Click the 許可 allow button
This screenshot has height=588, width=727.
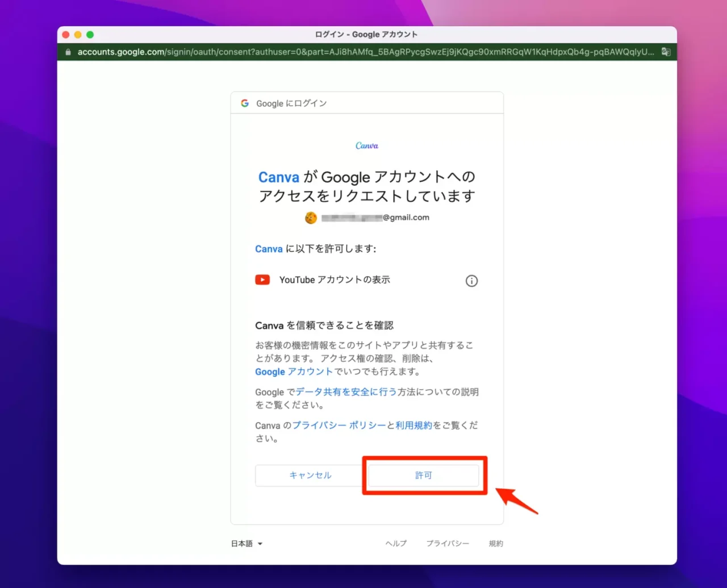point(424,476)
